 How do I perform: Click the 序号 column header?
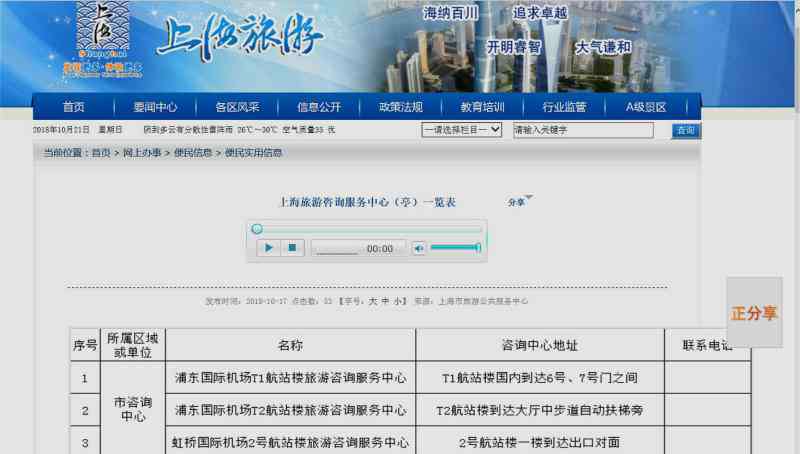[x=85, y=345]
